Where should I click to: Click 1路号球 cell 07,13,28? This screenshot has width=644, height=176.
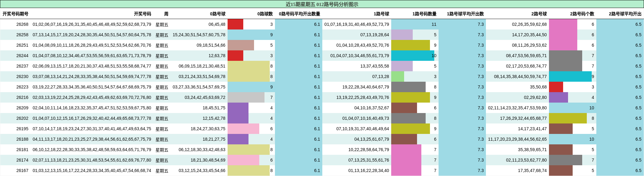click(x=380, y=76)
